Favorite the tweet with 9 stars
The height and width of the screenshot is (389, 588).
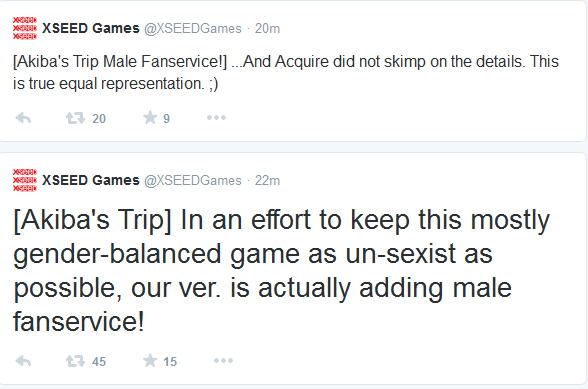pyautogui.click(x=150, y=118)
